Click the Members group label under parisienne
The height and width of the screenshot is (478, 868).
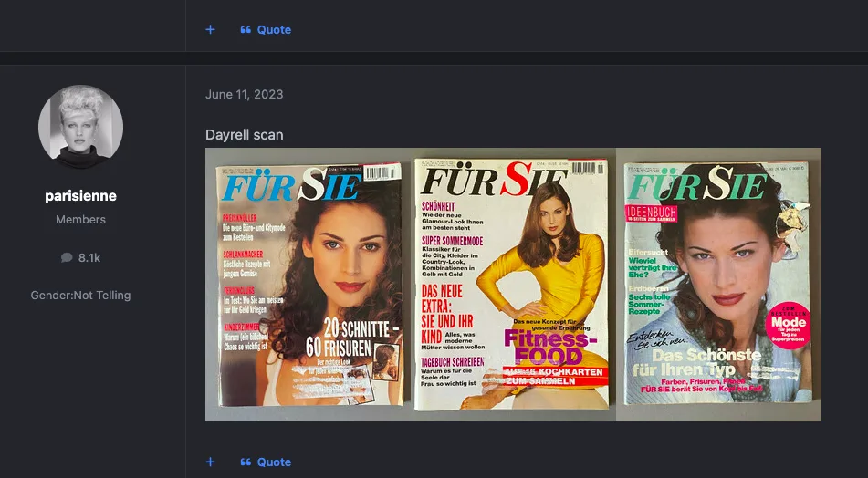coord(80,220)
